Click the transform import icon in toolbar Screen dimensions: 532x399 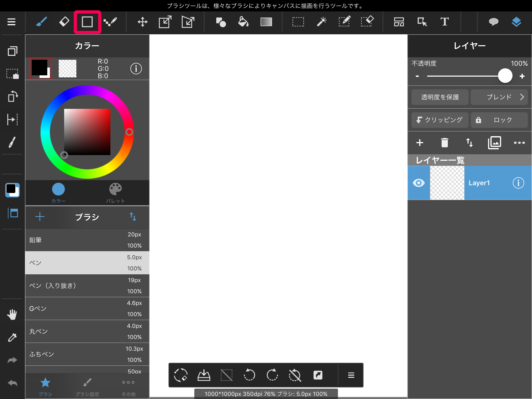(x=188, y=22)
